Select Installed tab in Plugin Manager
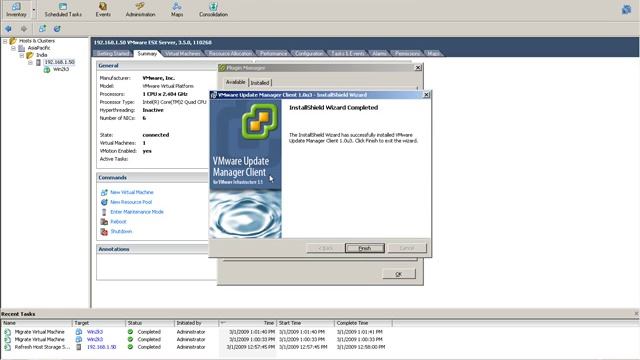Image resolution: width=640 pixels, height=360 pixels. tap(260, 82)
